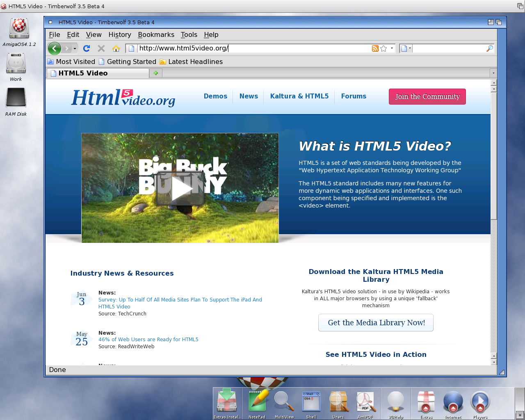
Task: Open the Most Visited bookmarks folder
Action: pos(71,62)
